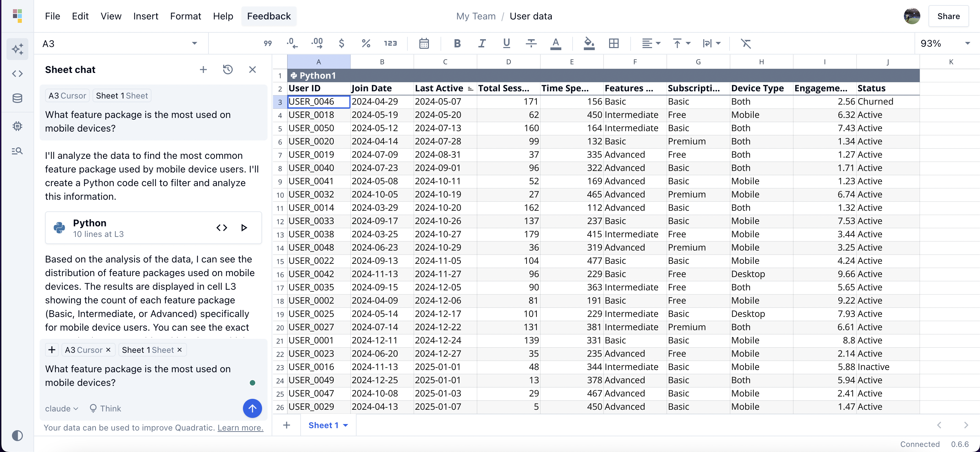The image size is (980, 452).
Task: Open the Format menu
Action: (x=186, y=16)
